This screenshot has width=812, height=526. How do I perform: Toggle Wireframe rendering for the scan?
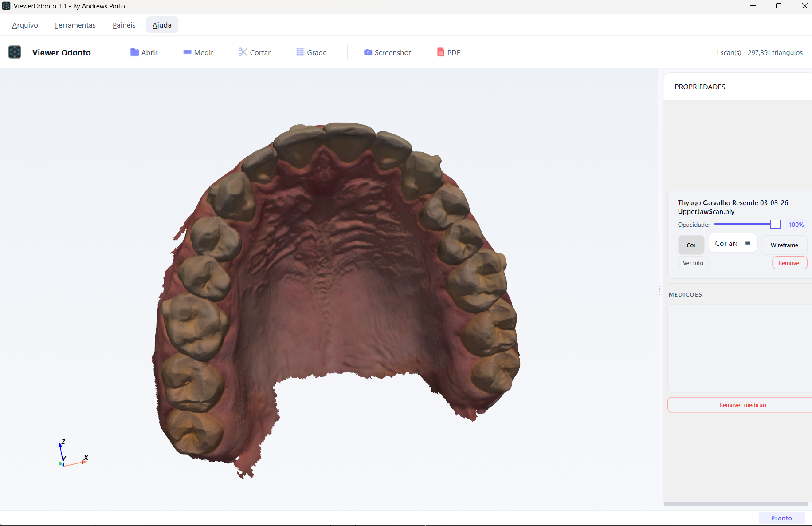pos(784,245)
